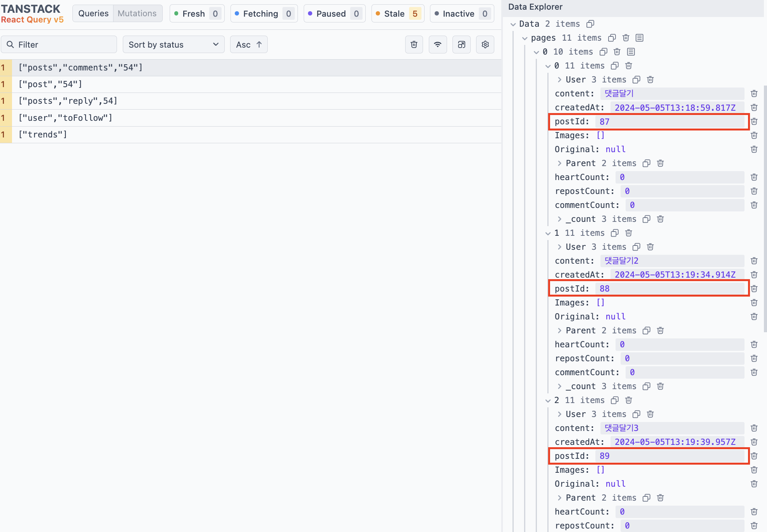Open devtools settings gear

click(485, 45)
